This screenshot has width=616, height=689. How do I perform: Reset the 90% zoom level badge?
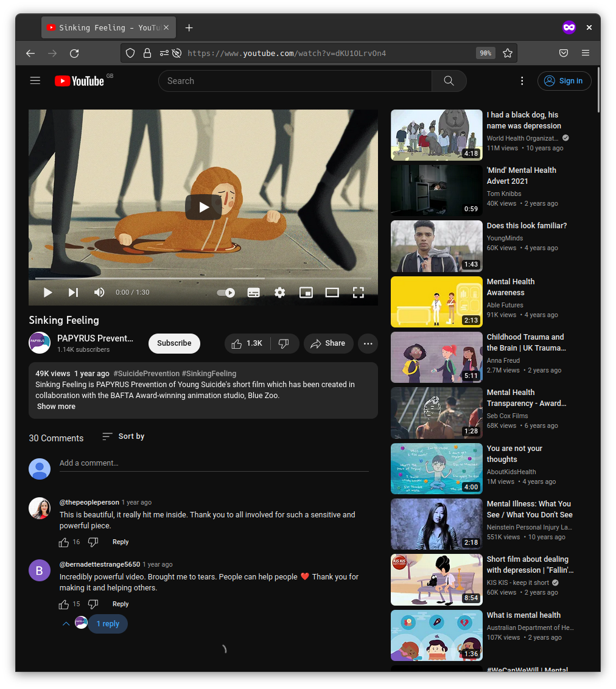pos(486,53)
